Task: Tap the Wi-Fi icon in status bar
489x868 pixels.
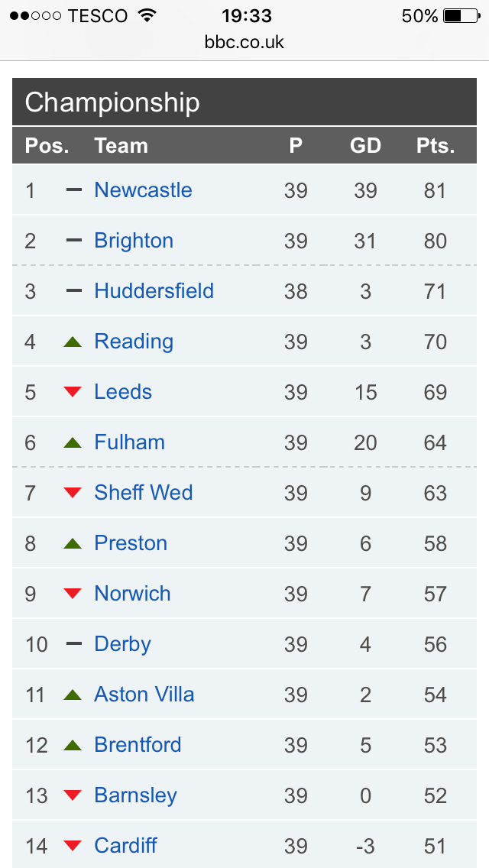Action: tap(147, 15)
